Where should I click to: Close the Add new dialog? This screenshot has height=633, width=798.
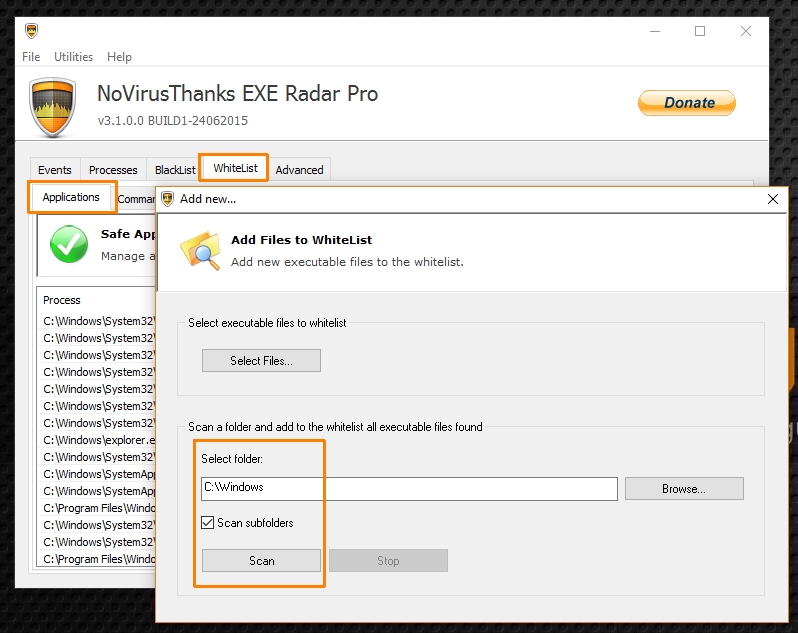click(773, 199)
